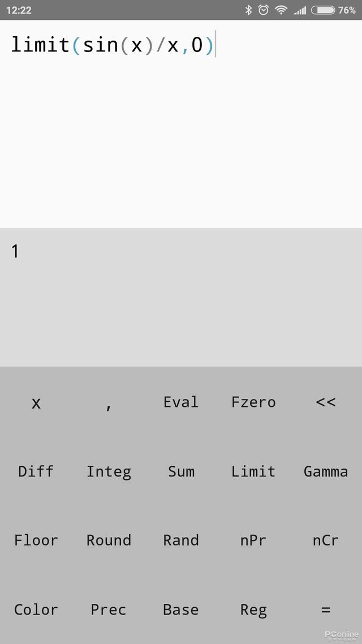This screenshot has height=644, width=362.
Task: Tap the cellular signal bars icon
Action: pos(300,10)
